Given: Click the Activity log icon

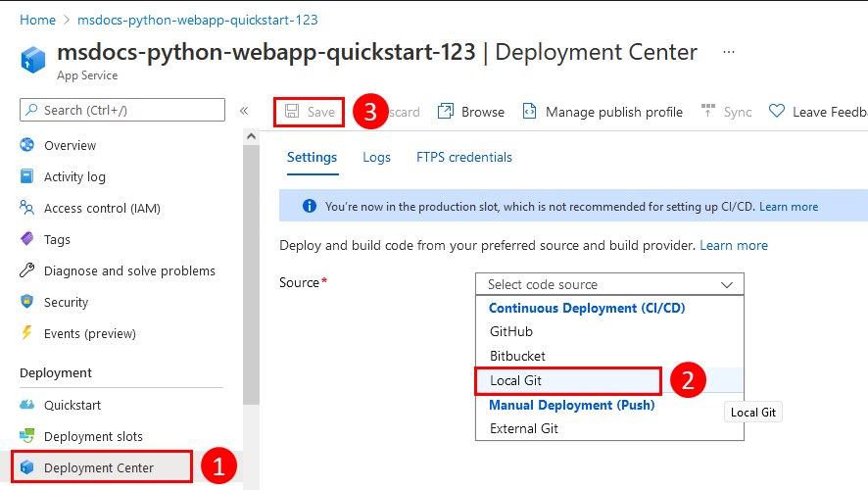Looking at the screenshot, I should 27,177.
